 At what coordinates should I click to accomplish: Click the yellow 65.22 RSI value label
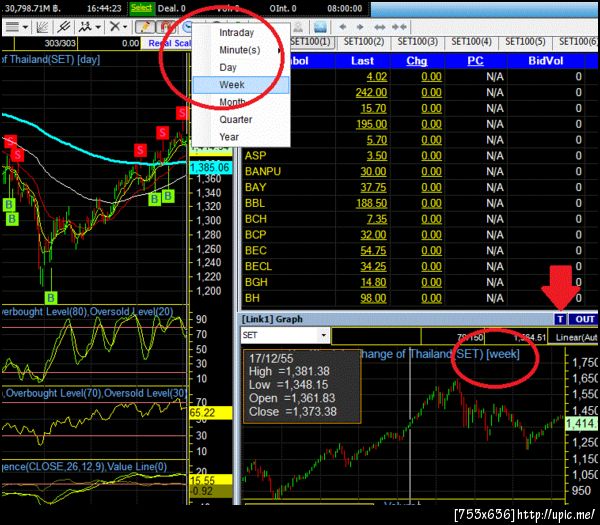211,413
